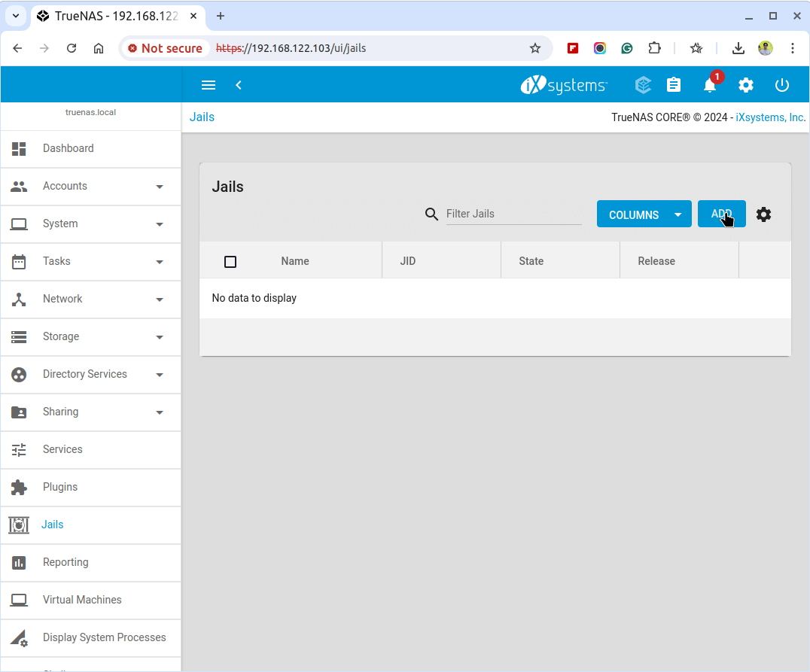Open the TrueCommand icon in header
The image size is (810, 672).
click(643, 85)
